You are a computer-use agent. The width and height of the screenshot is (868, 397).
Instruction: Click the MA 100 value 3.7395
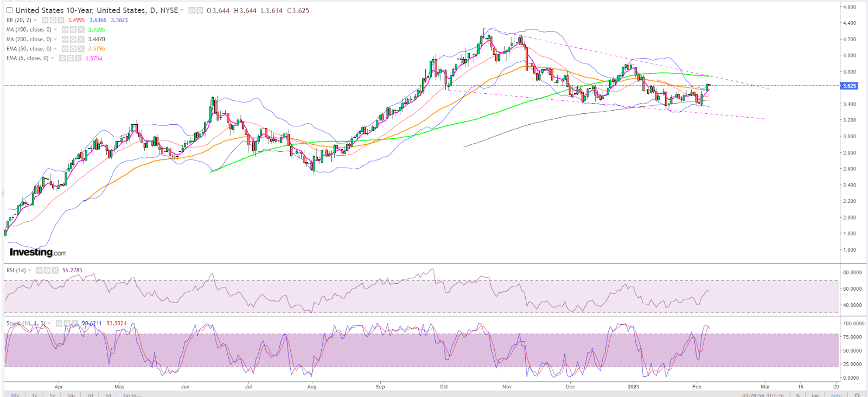point(97,30)
